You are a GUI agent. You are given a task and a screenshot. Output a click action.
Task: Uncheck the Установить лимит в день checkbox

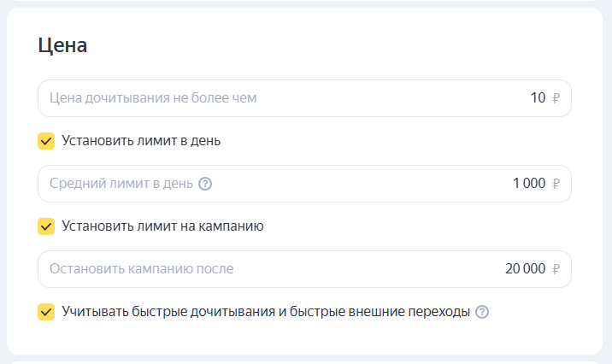pos(46,141)
